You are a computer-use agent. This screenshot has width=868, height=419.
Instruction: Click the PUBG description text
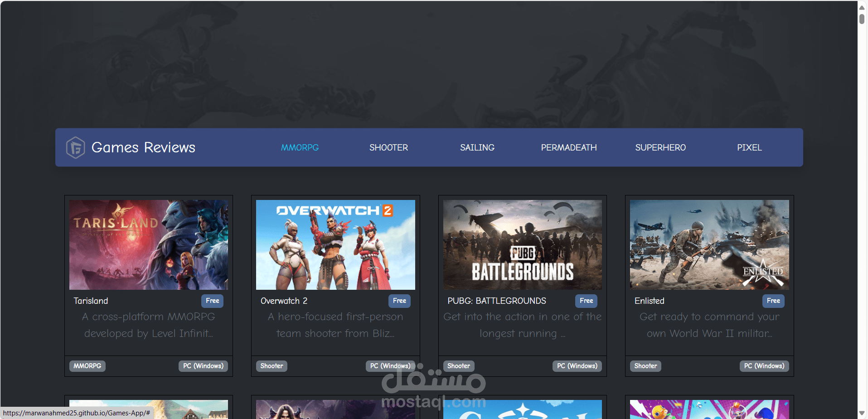click(523, 325)
